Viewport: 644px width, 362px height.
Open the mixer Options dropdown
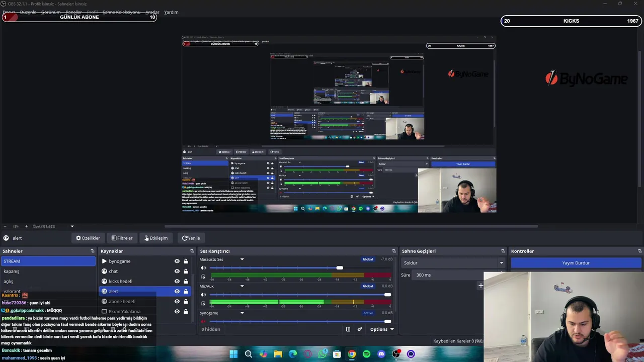382,329
